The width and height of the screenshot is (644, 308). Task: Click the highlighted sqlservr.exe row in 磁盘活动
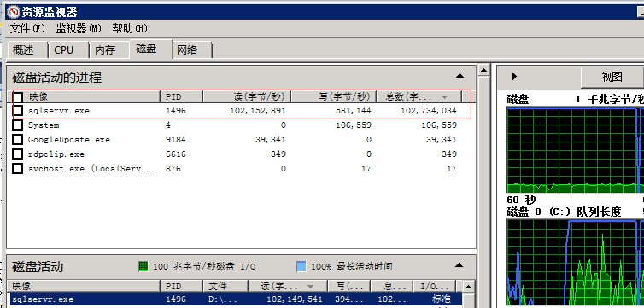coord(236,299)
